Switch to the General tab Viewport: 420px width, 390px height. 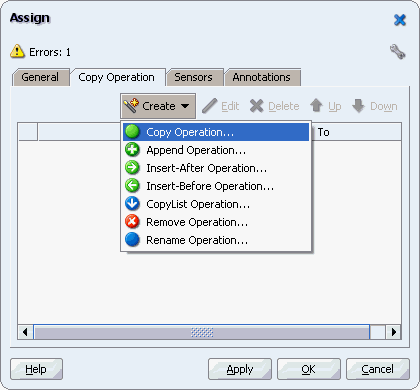pos(41,77)
